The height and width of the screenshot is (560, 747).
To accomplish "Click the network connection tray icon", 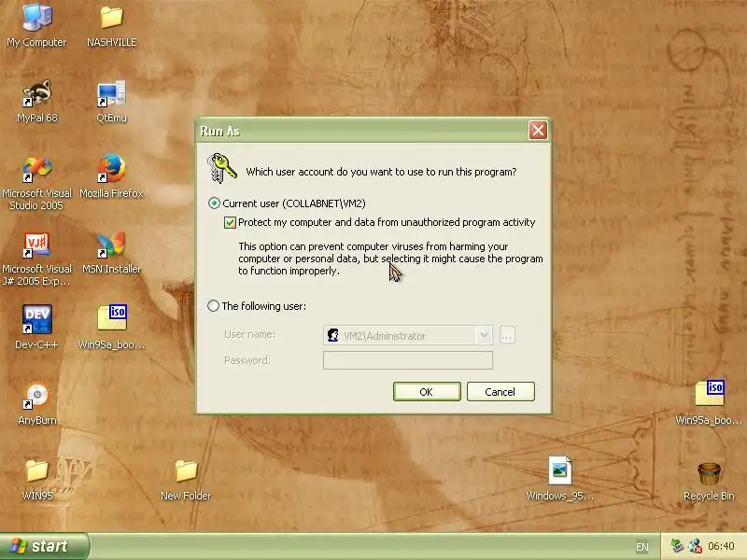I will pos(677,546).
